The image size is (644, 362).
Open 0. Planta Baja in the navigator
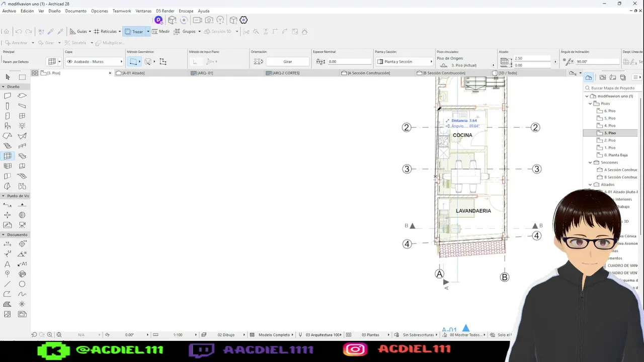pyautogui.click(x=615, y=155)
